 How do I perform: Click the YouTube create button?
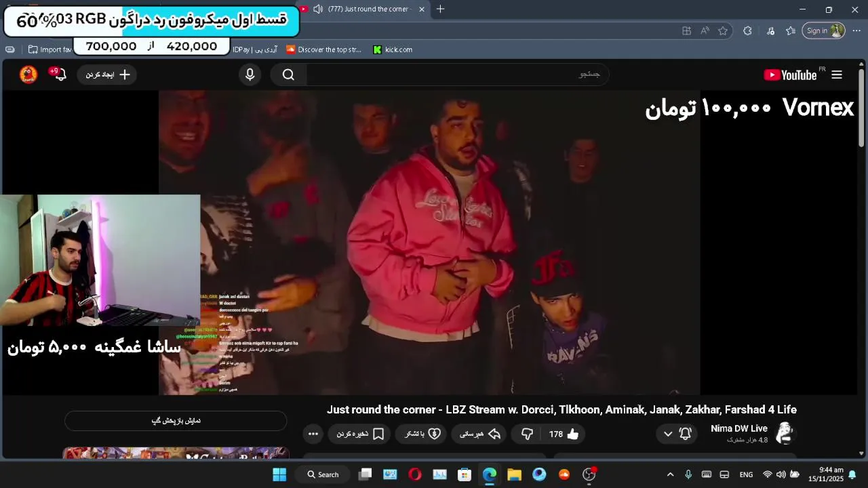pyautogui.click(x=107, y=75)
